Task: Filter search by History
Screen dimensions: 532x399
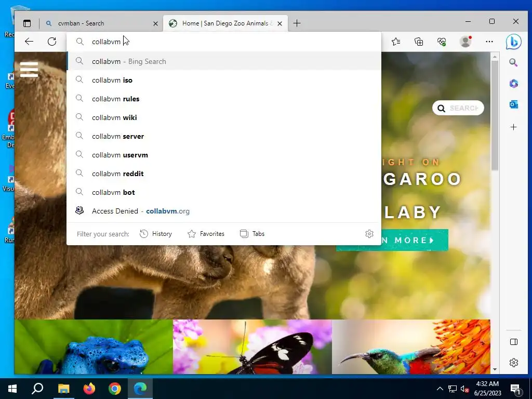Action: coord(156,234)
